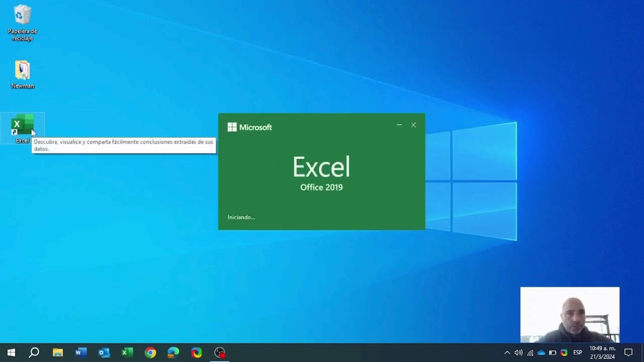Expand hidden system tray icons chevron
The width and height of the screenshot is (644, 362).
pos(507,352)
